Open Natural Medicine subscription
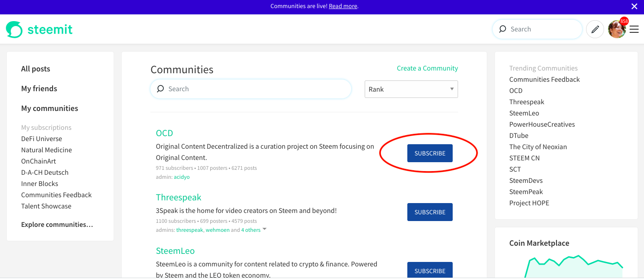The width and height of the screenshot is (644, 279). coord(46,150)
